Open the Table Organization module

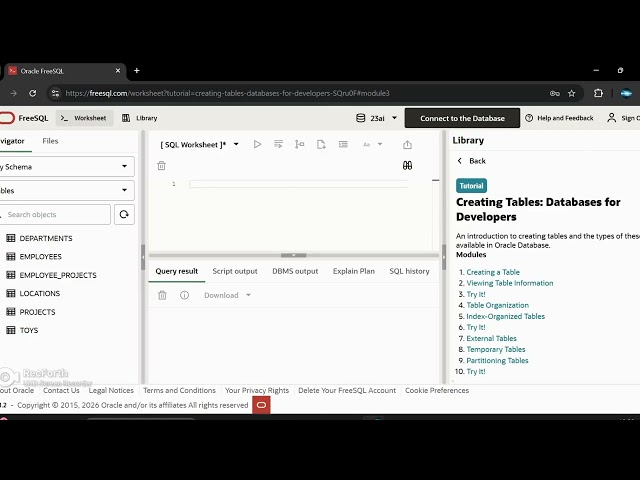tap(498, 305)
